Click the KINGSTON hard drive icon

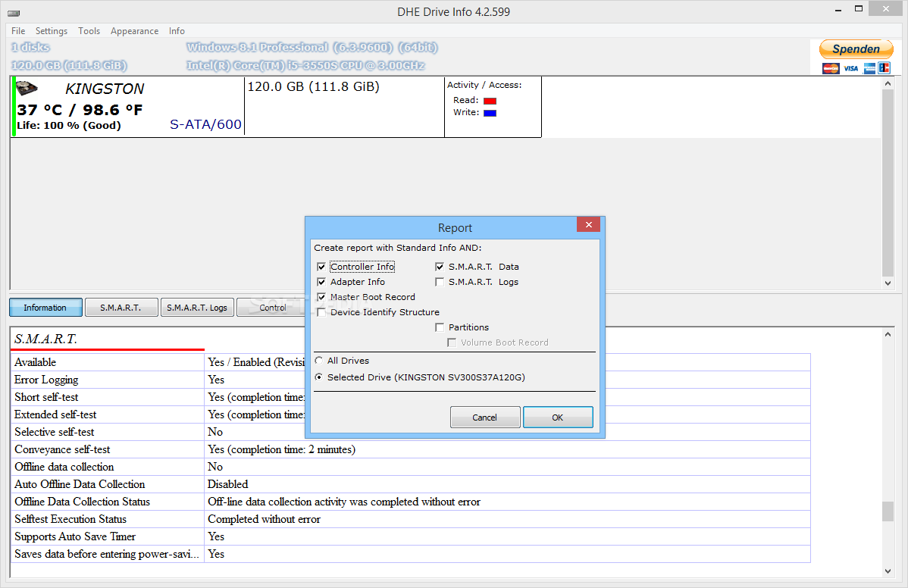[27, 88]
